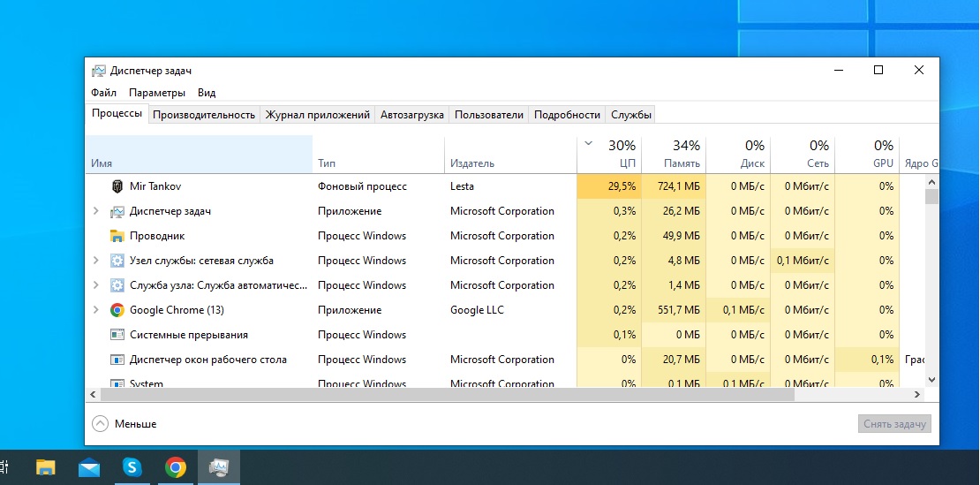Click the Диспетчер окон рабочего стола icon
The width and height of the screenshot is (980, 485).
tap(117, 360)
